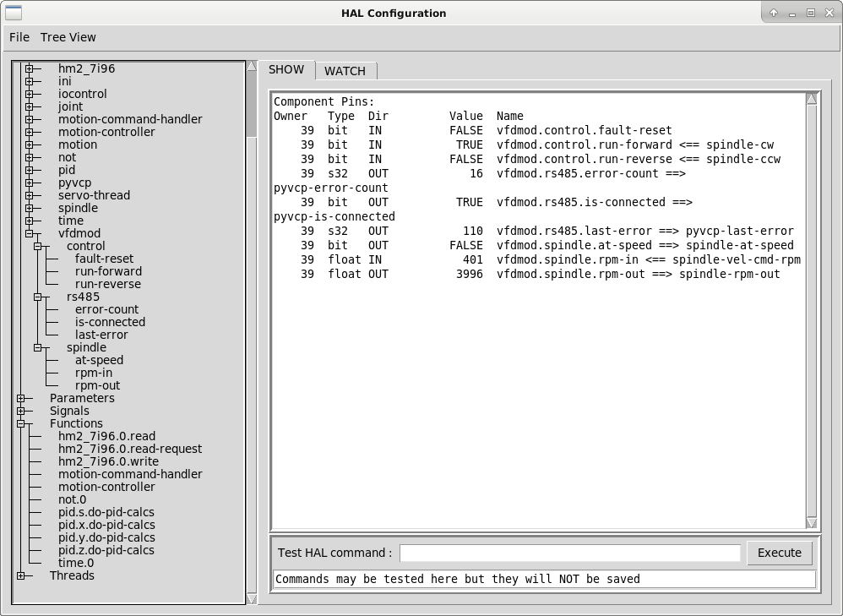Image resolution: width=843 pixels, height=616 pixels.
Task: Switch to the SHOW tab
Action: coord(286,69)
